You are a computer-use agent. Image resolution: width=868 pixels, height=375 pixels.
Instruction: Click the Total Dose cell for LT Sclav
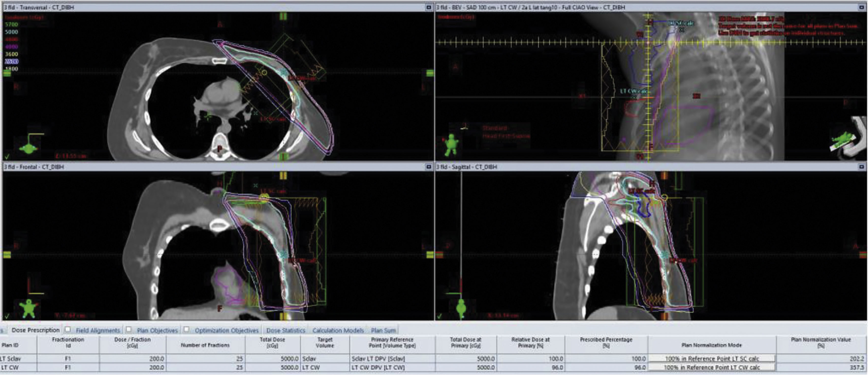(x=273, y=358)
